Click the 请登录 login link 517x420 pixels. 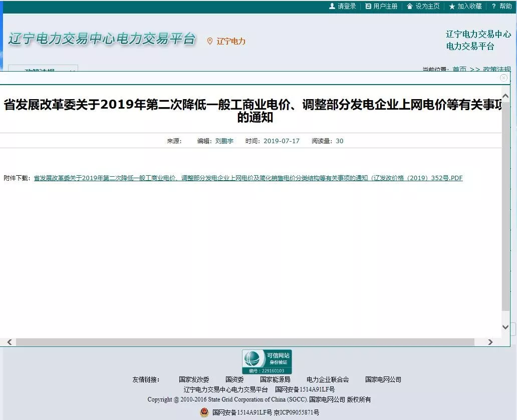click(x=347, y=7)
